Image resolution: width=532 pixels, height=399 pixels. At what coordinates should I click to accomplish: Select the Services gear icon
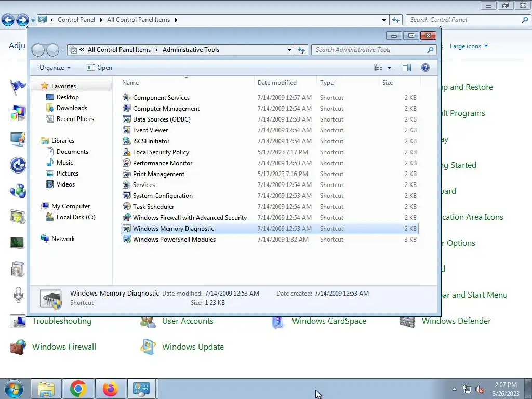click(127, 185)
